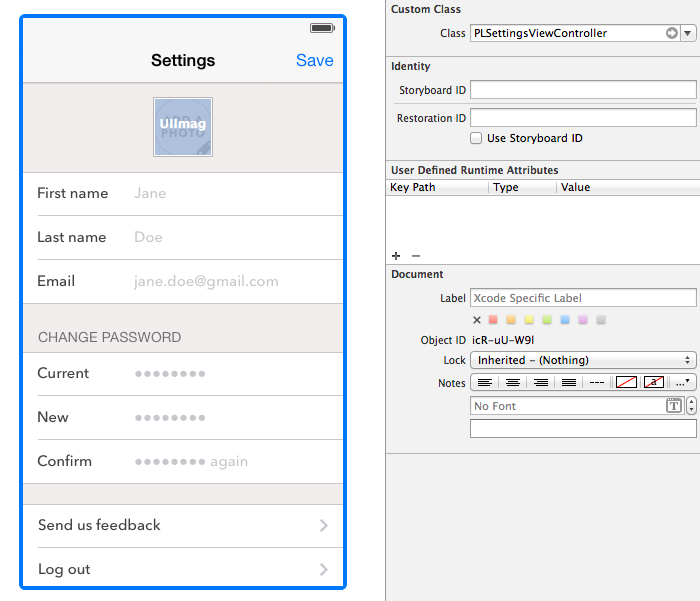This screenshot has height=601, width=700.
Task: Open the font picker T icon
Action: [674, 406]
